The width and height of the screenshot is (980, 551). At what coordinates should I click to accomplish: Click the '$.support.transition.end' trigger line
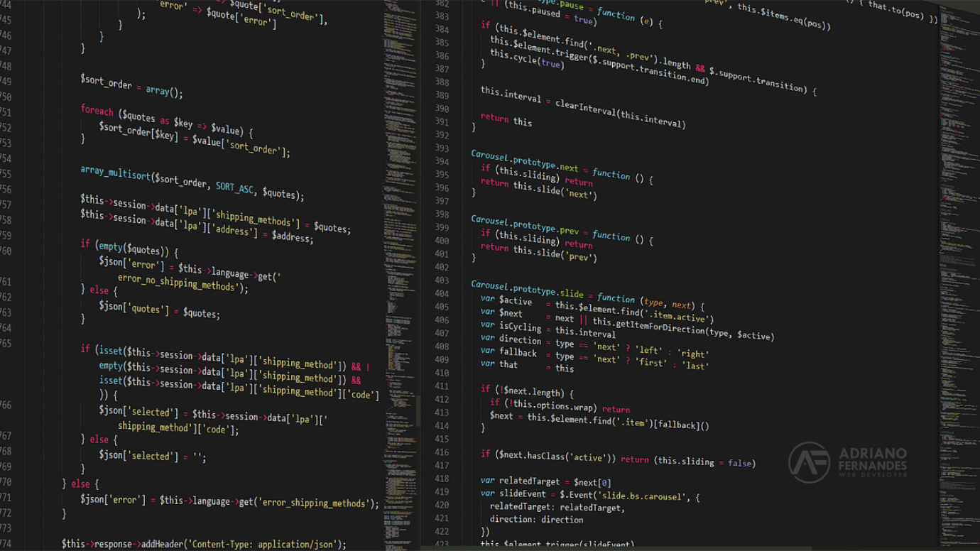[x=600, y=61]
